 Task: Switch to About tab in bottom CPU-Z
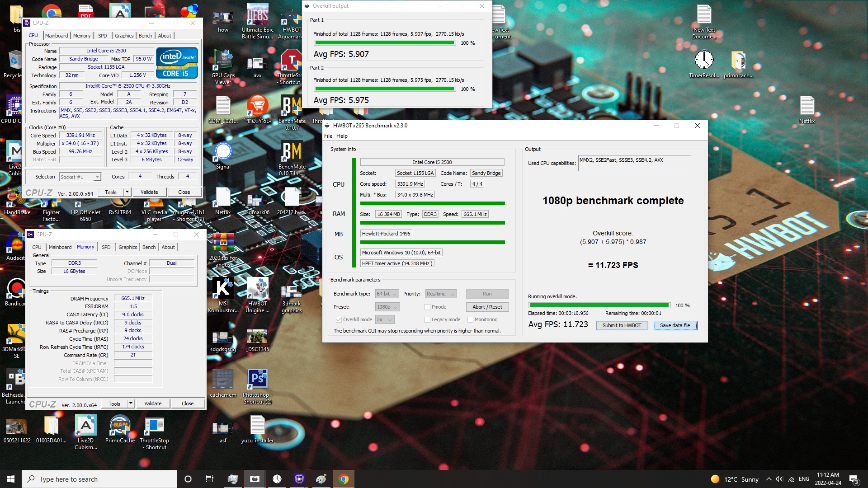point(168,247)
